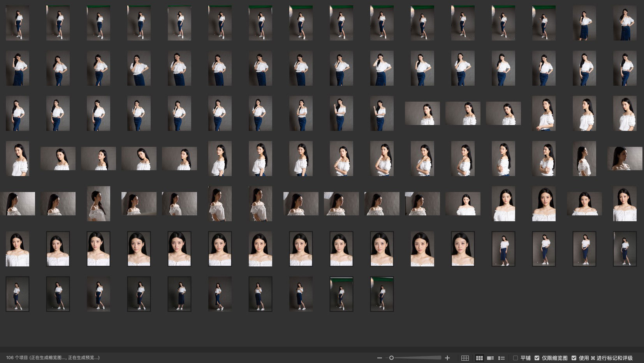Select the first thumbnail in the fifth row
The height and width of the screenshot is (363, 644).
coord(18,204)
